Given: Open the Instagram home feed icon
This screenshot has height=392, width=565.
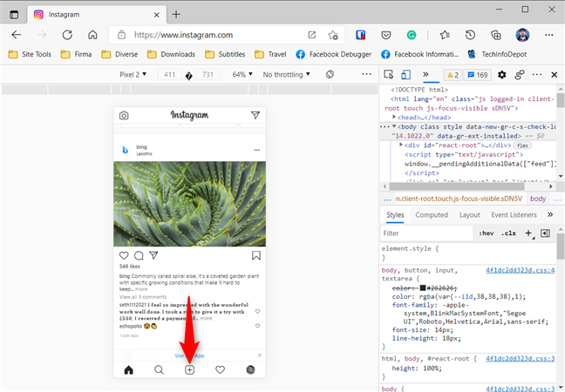Looking at the screenshot, I should point(129,369).
